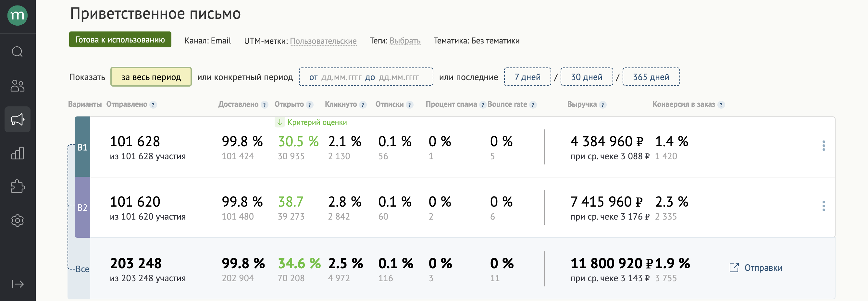
Task: Open the search icon in sidebar
Action: point(18,52)
